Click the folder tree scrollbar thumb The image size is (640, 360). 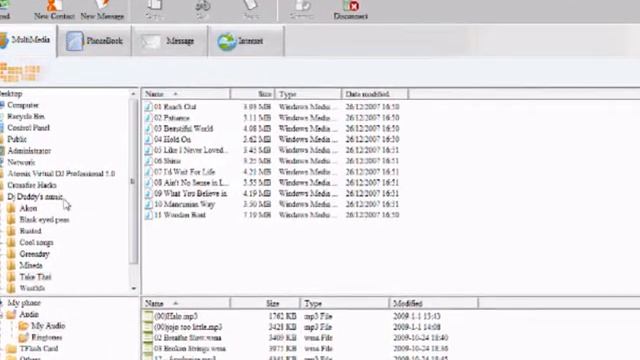[133, 181]
